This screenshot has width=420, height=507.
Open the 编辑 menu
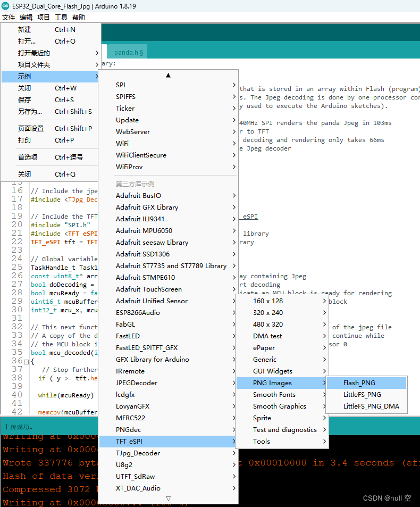tap(26, 18)
